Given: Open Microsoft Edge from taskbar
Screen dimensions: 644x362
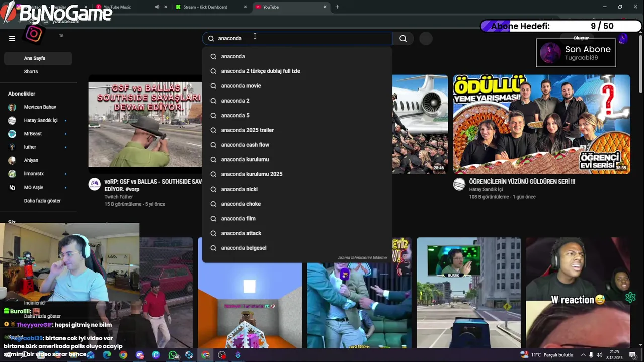Looking at the screenshot, I should pyautogui.click(x=107, y=355).
